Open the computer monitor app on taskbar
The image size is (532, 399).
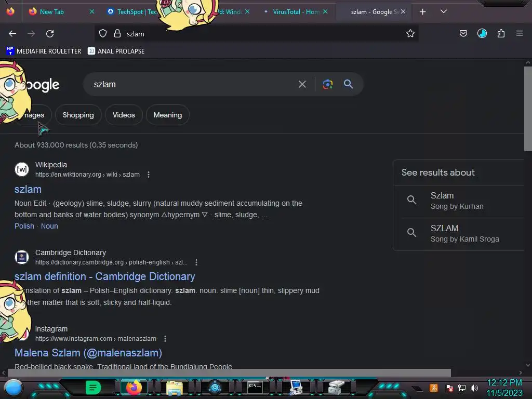(x=296, y=388)
